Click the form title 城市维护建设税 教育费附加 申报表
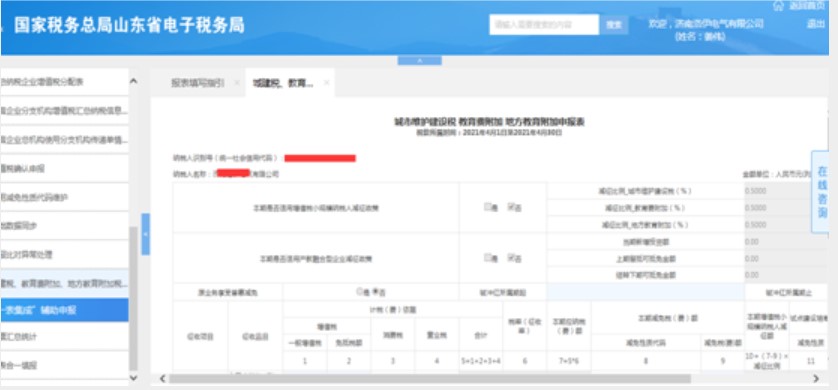This screenshot has height=390, width=838. coord(490,122)
